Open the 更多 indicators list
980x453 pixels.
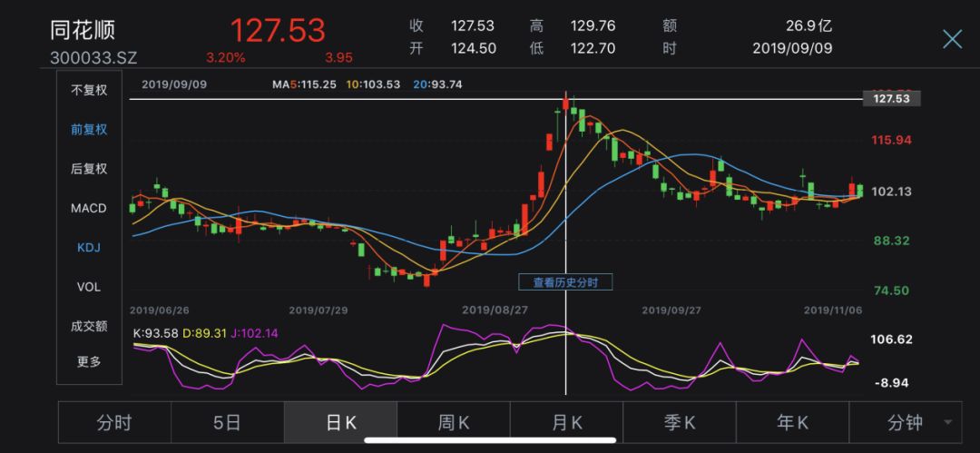(x=89, y=361)
